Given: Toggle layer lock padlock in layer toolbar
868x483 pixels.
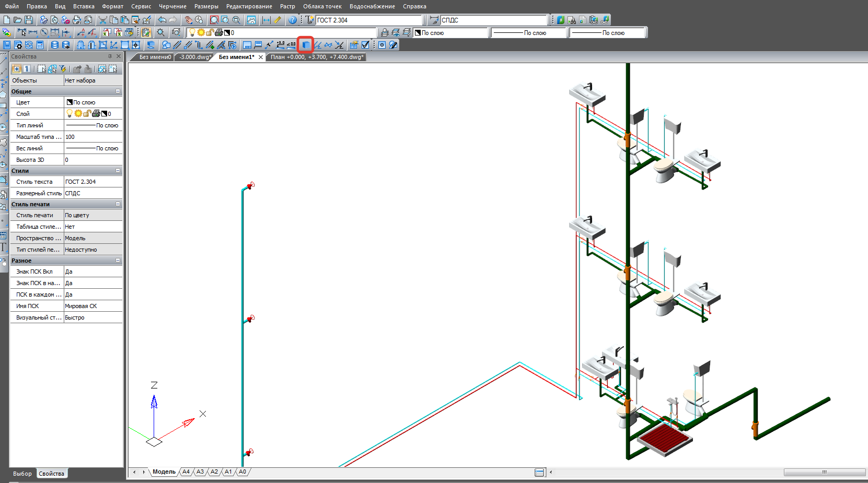Looking at the screenshot, I should coord(210,33).
